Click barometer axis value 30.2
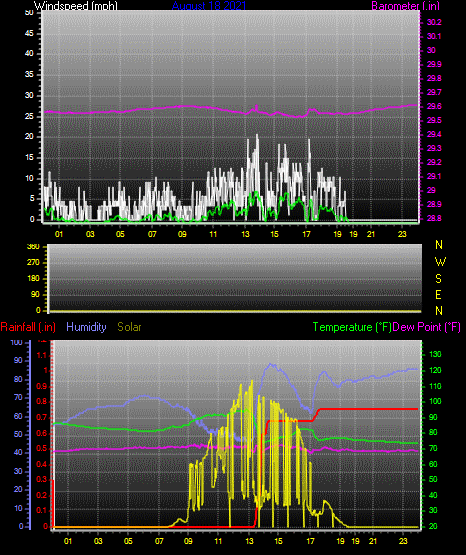 click(x=434, y=22)
